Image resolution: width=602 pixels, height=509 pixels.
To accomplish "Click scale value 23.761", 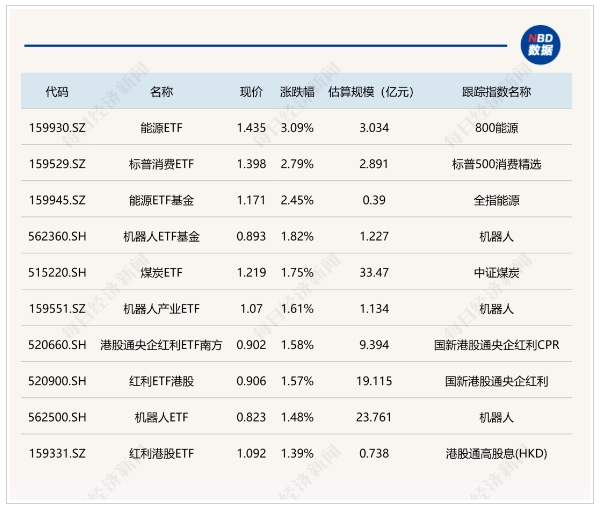I will pos(374,417).
